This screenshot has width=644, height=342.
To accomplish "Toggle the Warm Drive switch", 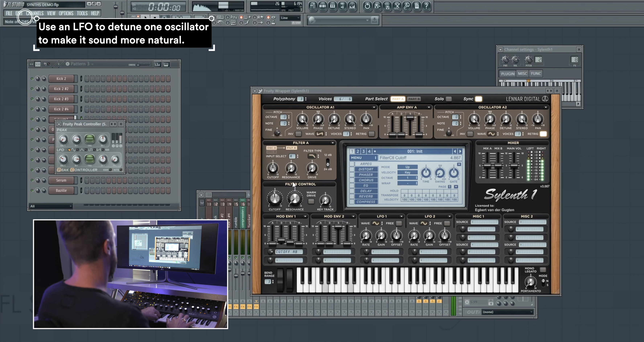I will [311, 201].
